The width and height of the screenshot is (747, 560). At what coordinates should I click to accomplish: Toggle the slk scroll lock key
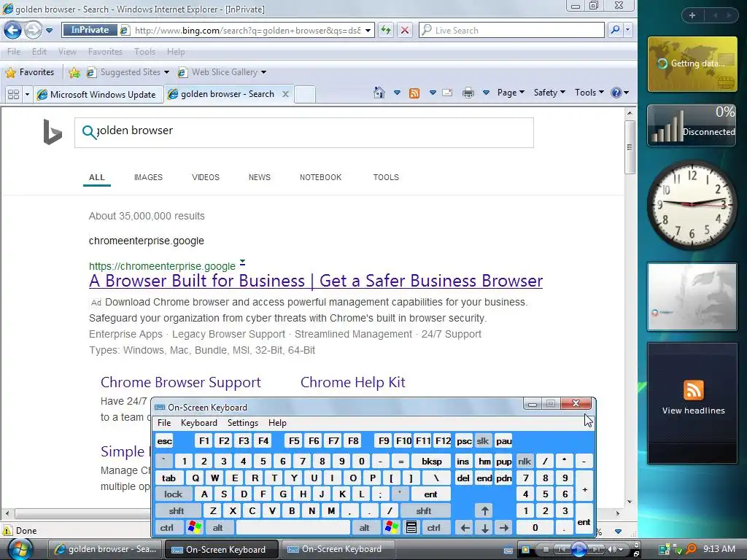click(483, 441)
